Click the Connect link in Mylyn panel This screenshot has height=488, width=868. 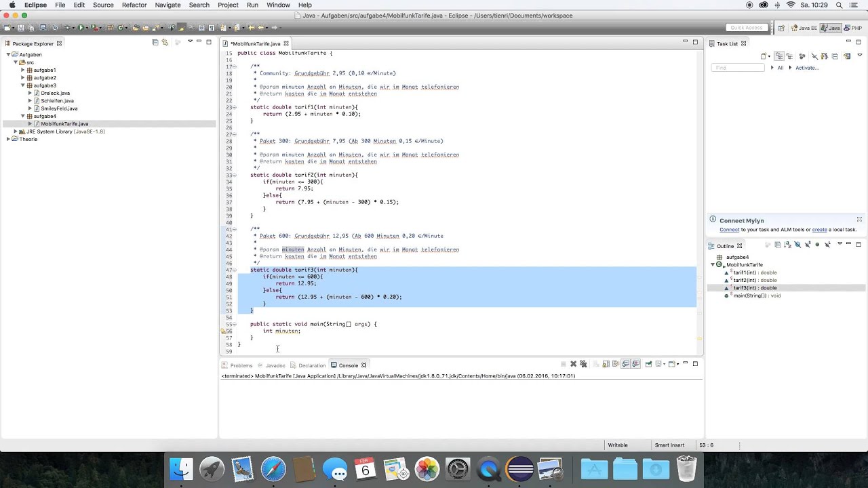pos(729,230)
